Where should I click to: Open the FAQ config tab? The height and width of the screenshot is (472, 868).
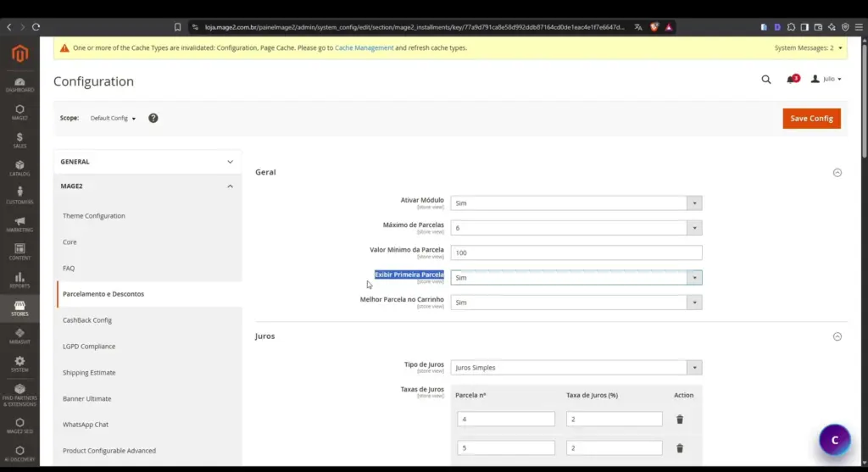click(69, 268)
